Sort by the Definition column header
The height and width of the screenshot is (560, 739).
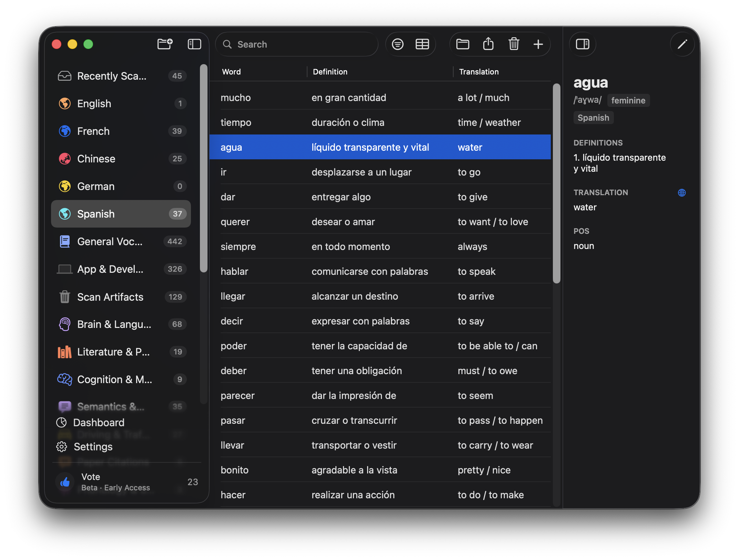click(330, 72)
